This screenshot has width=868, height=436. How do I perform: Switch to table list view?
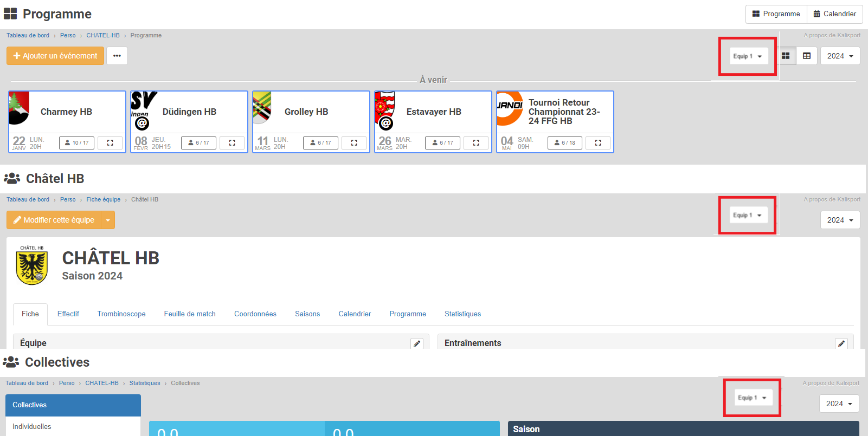point(807,56)
